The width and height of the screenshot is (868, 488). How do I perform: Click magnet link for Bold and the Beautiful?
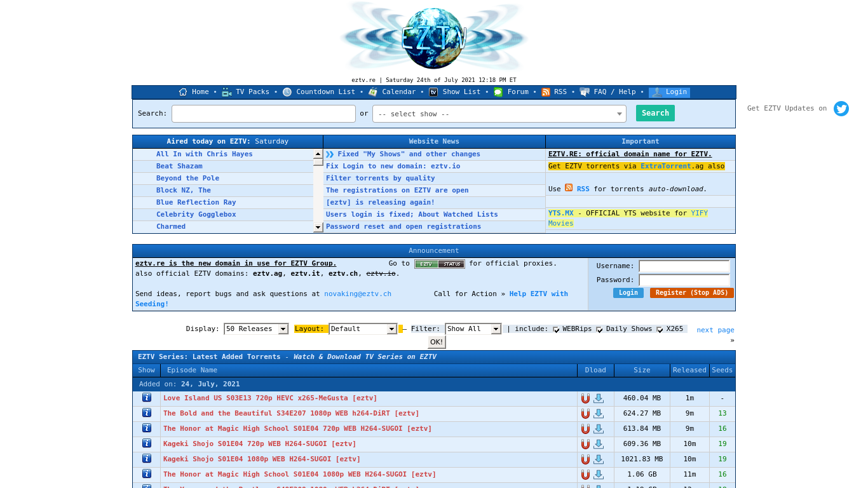(x=585, y=414)
